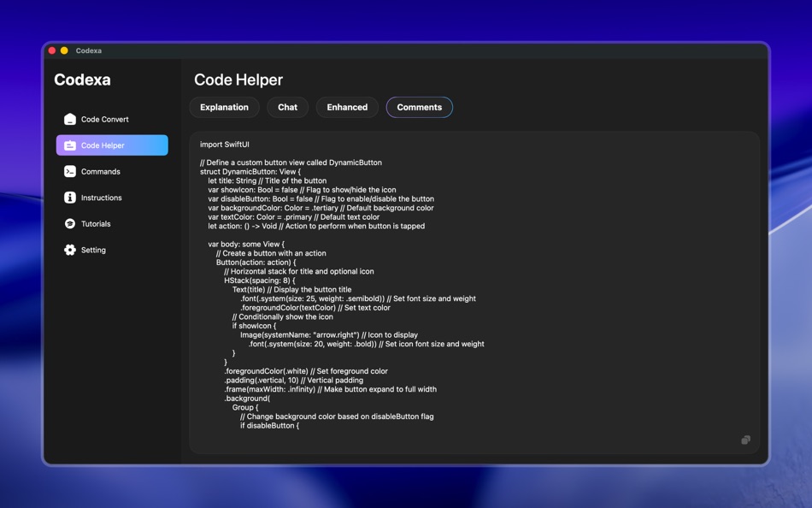The image size is (812, 508).
Task: Click 'Button(action: action) {' line
Action: [x=256, y=263]
